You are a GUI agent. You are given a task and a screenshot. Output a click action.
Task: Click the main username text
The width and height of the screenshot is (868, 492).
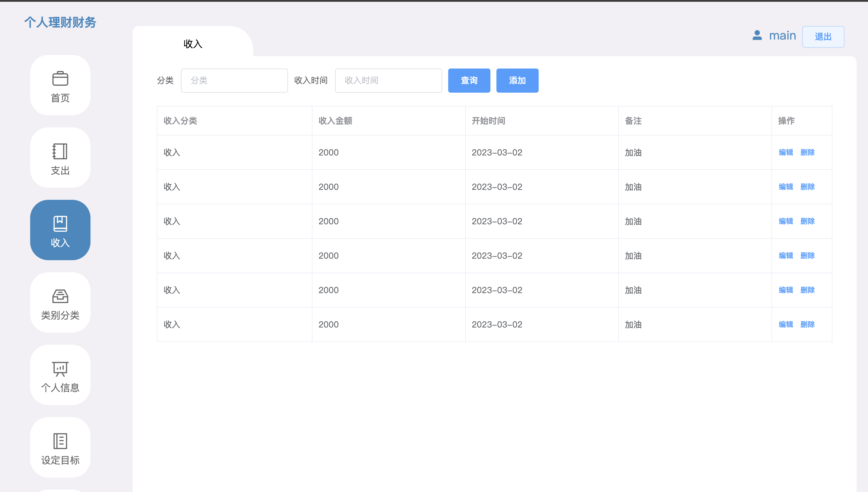pyautogui.click(x=782, y=36)
